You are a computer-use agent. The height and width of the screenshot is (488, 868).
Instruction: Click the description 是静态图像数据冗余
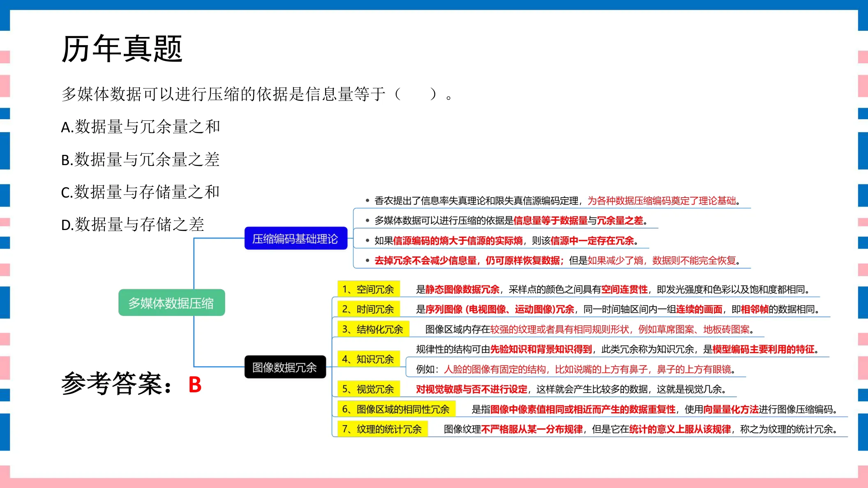click(613, 289)
